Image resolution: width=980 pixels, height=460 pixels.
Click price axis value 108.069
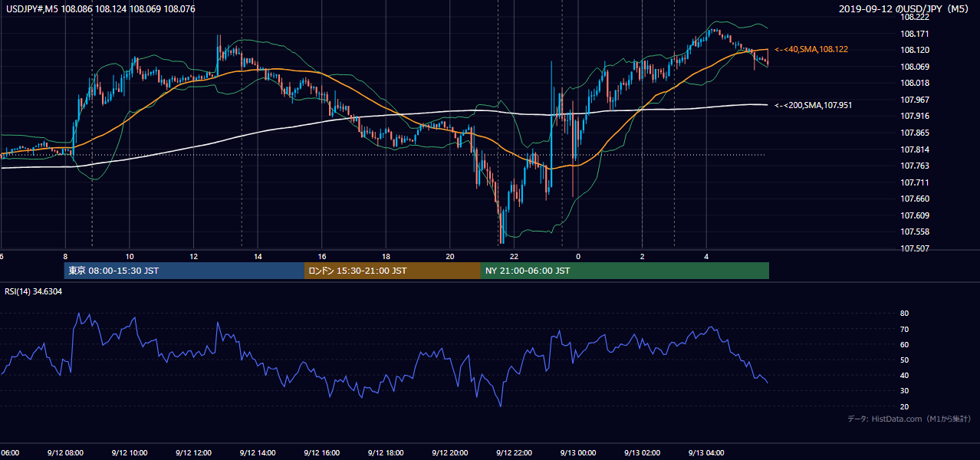tap(915, 67)
